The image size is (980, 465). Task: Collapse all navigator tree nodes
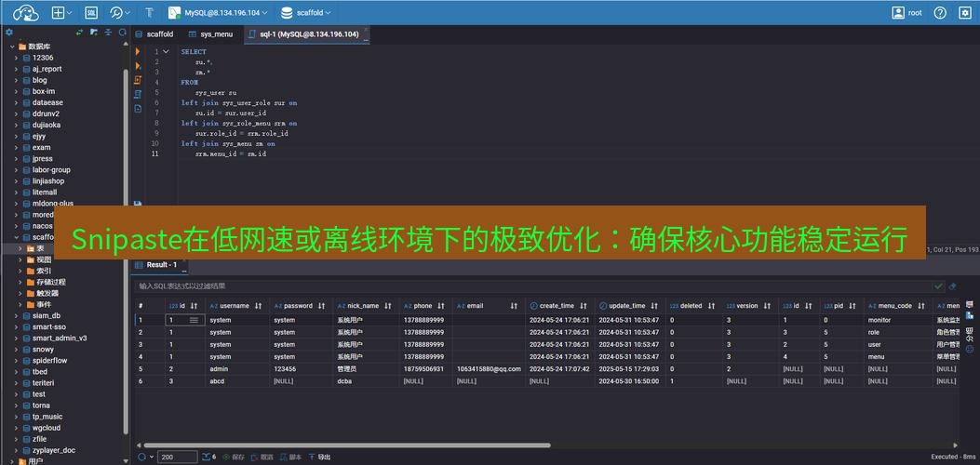pos(108,32)
